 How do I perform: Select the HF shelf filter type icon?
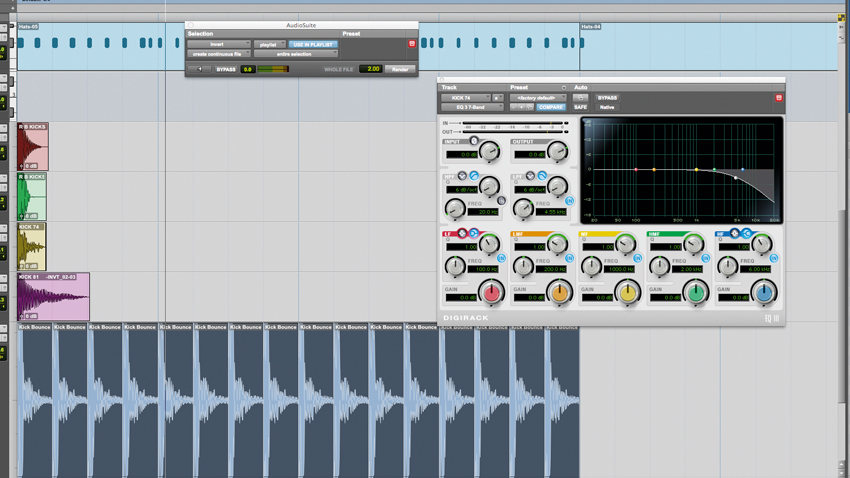[x=746, y=233]
